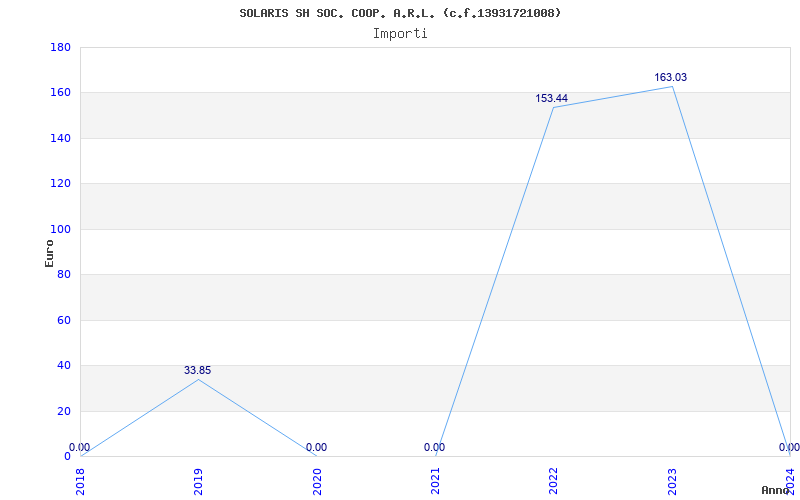Select the 33.85 data point label
800x500 pixels.
197,370
